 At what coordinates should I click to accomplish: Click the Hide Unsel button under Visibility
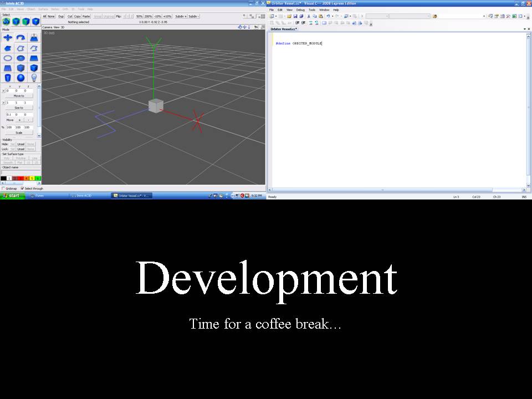pyautogui.click(x=21, y=144)
